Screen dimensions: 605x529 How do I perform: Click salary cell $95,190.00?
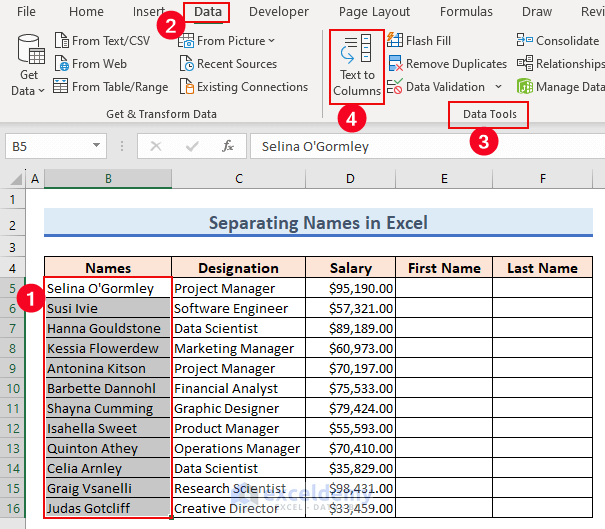pyautogui.click(x=350, y=288)
